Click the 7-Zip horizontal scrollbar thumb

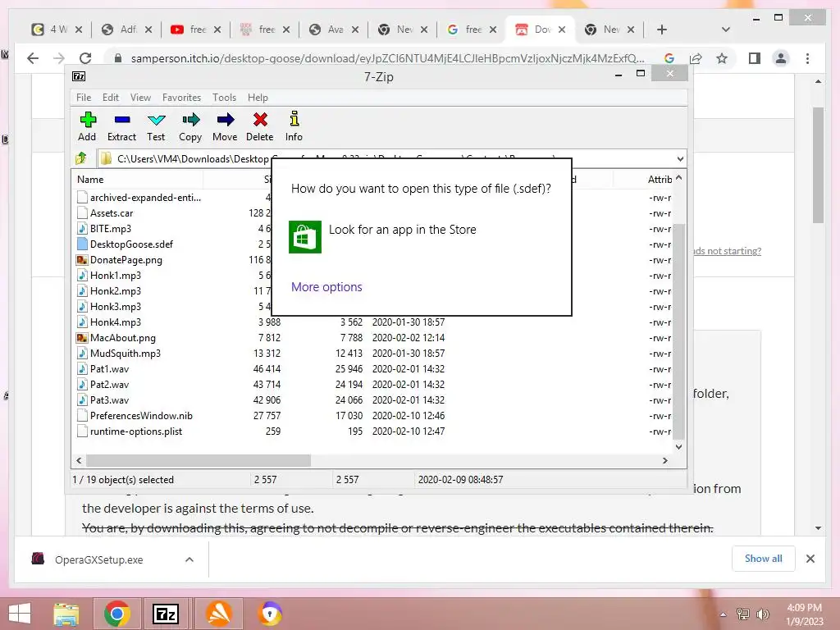point(199,461)
